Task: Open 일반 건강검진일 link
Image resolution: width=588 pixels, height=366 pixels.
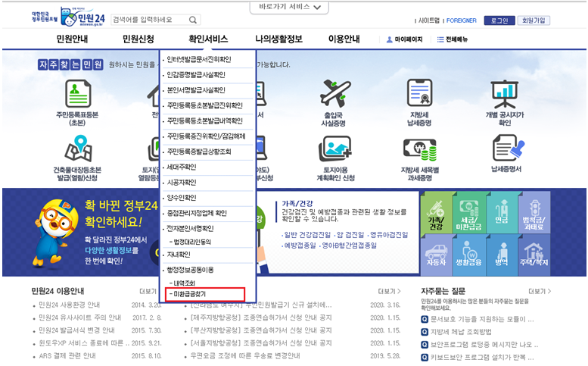Action: click(x=307, y=235)
